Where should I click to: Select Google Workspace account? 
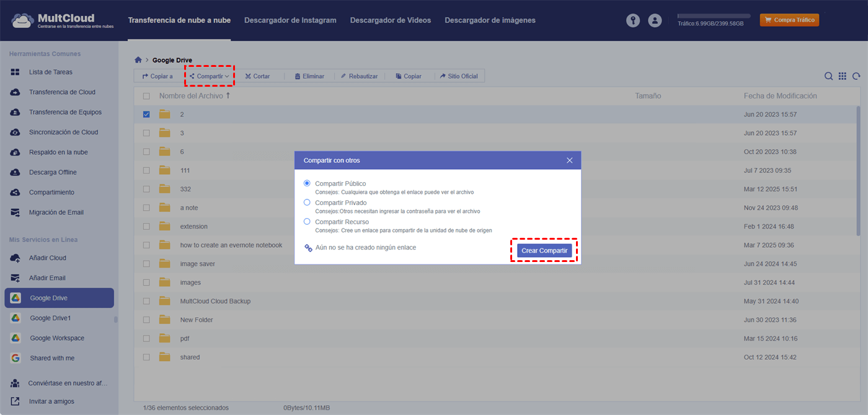pyautogui.click(x=57, y=338)
